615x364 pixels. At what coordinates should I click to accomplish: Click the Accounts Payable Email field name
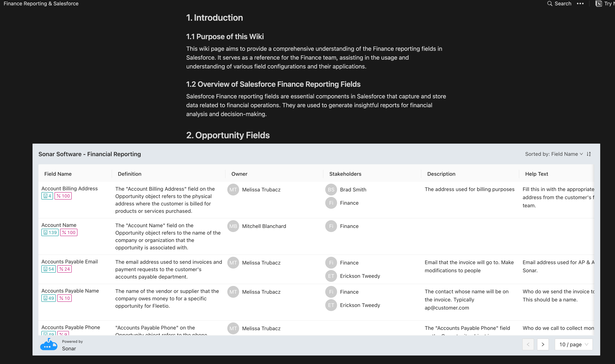point(69,262)
